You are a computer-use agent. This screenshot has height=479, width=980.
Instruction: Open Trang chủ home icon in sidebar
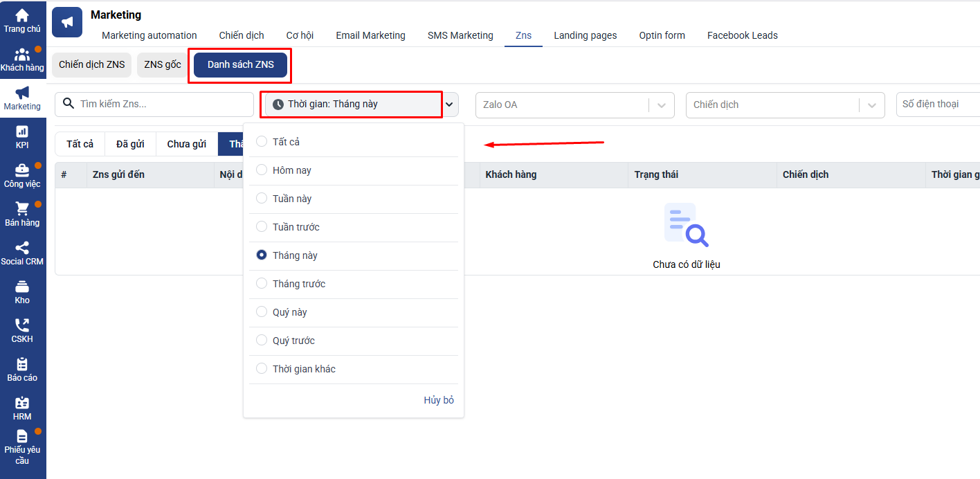point(22,15)
